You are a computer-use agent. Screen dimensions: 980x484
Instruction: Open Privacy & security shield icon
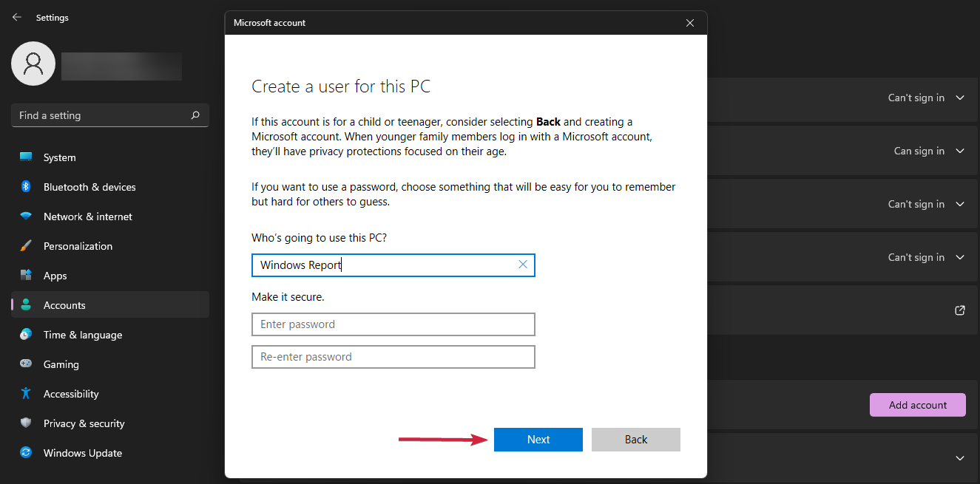(26, 423)
